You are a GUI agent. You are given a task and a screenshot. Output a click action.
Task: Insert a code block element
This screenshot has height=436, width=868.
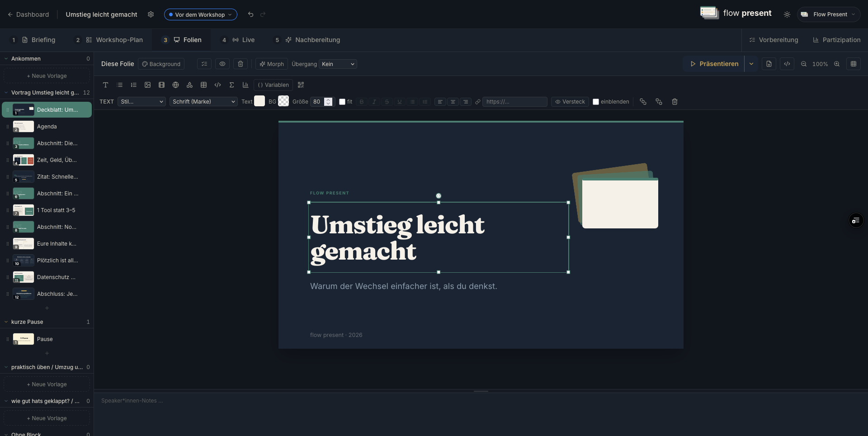(217, 85)
